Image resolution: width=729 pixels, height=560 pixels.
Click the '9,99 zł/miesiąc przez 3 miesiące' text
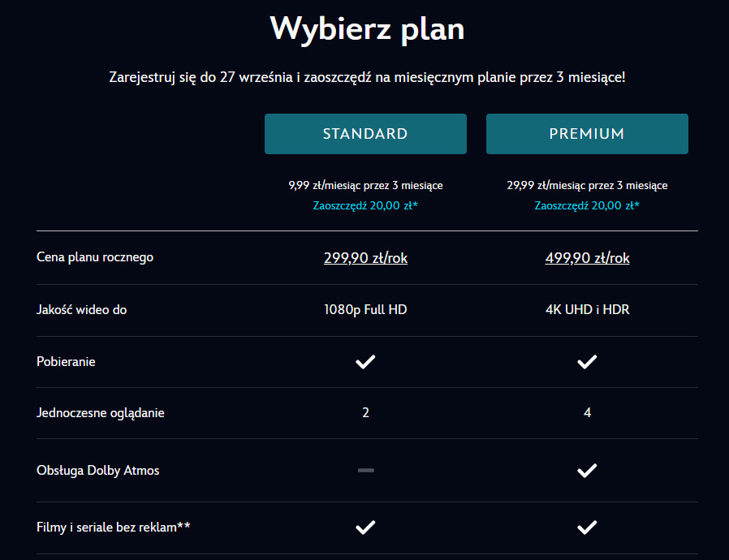365,185
